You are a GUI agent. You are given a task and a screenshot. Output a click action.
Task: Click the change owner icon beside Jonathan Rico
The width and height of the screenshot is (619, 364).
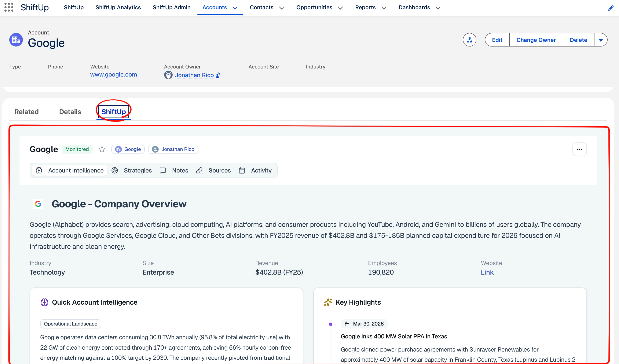[218, 75]
